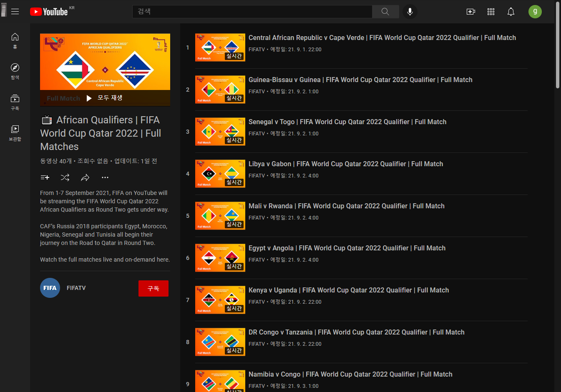Screen dimensions: 561x392
Task: Shuffle the playlist
Action: point(65,177)
